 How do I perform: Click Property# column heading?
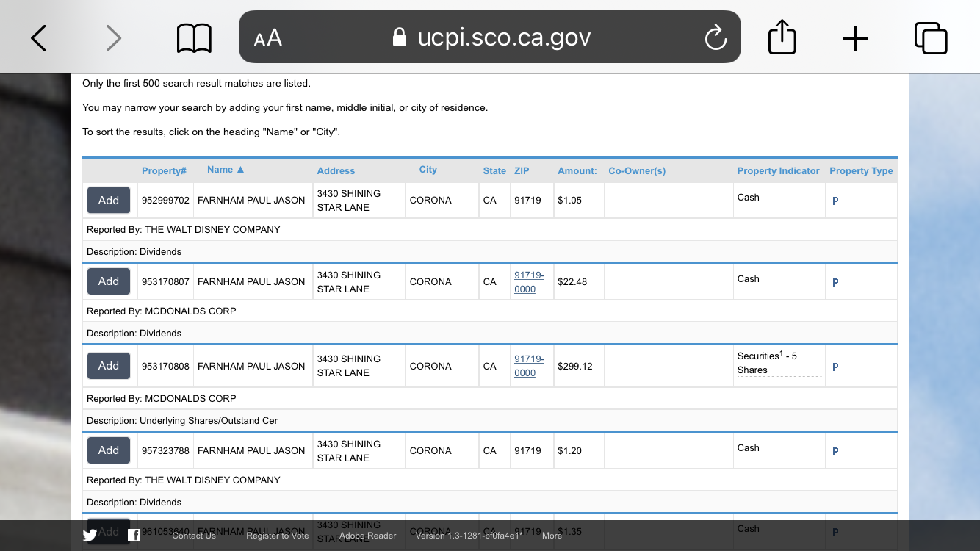click(164, 170)
